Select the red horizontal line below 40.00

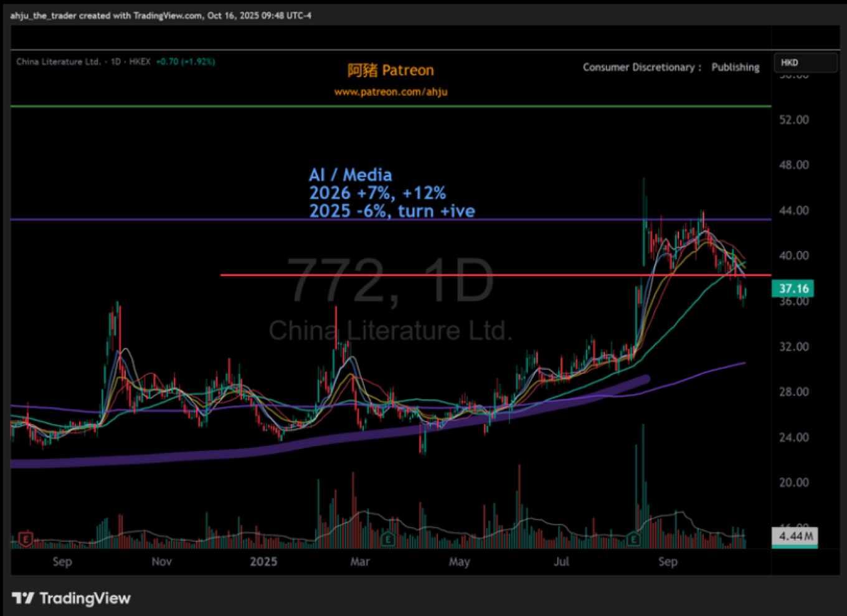pos(436,275)
